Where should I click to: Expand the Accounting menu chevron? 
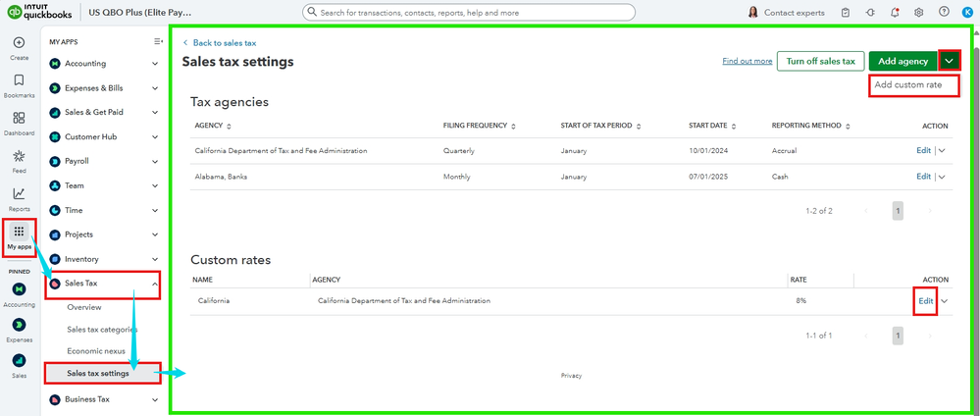click(x=155, y=64)
